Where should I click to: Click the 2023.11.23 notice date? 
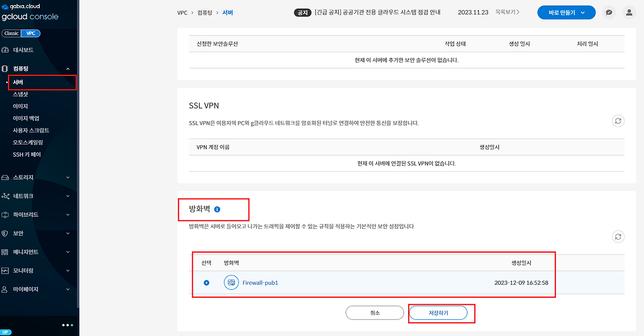[x=473, y=13]
